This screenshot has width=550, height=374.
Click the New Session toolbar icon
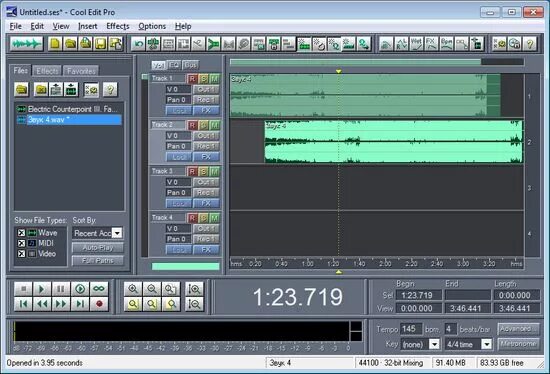coord(55,44)
